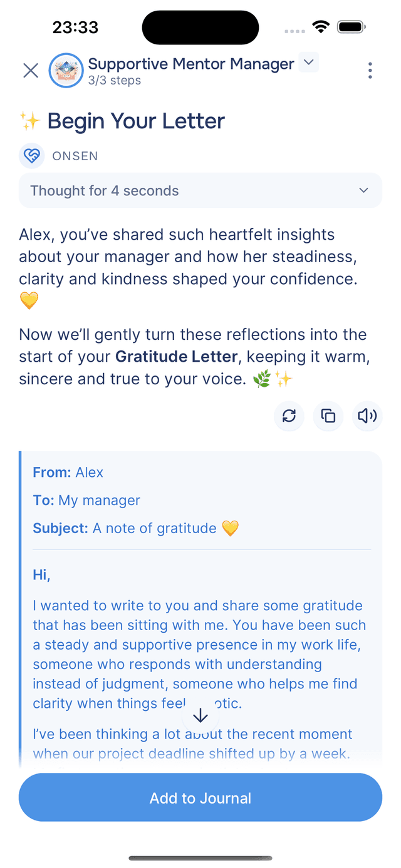Tap the Dynamic Island area
This screenshot has width=401, height=868.
200,27
